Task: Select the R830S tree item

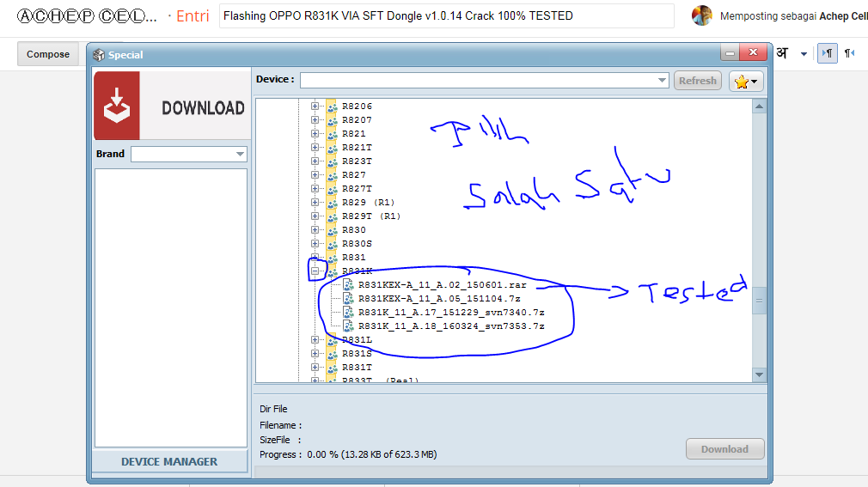Action: click(x=357, y=244)
